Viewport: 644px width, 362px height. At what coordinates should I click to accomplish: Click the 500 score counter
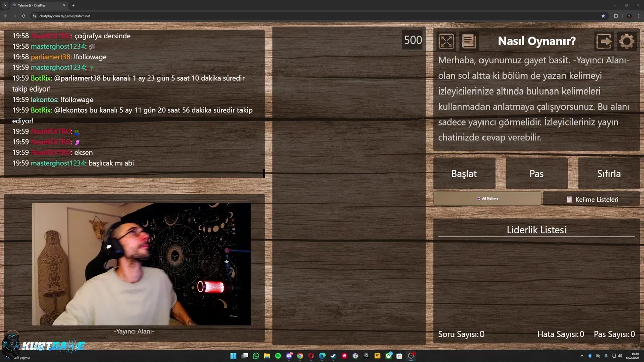click(x=413, y=40)
